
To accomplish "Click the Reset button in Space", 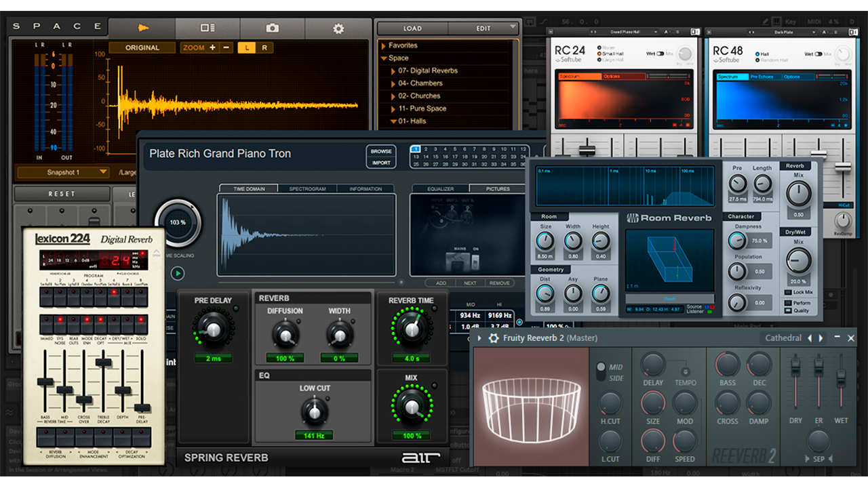I will point(62,194).
